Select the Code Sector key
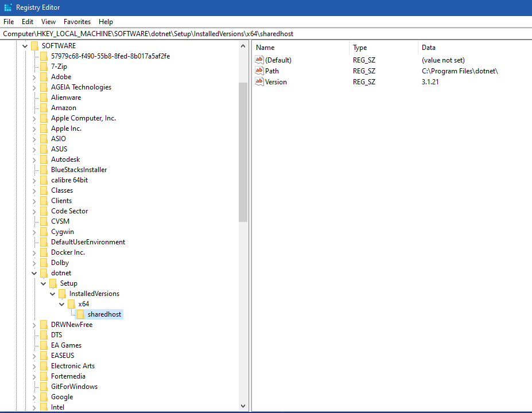Viewport: 532px width, 413px height. tap(69, 211)
